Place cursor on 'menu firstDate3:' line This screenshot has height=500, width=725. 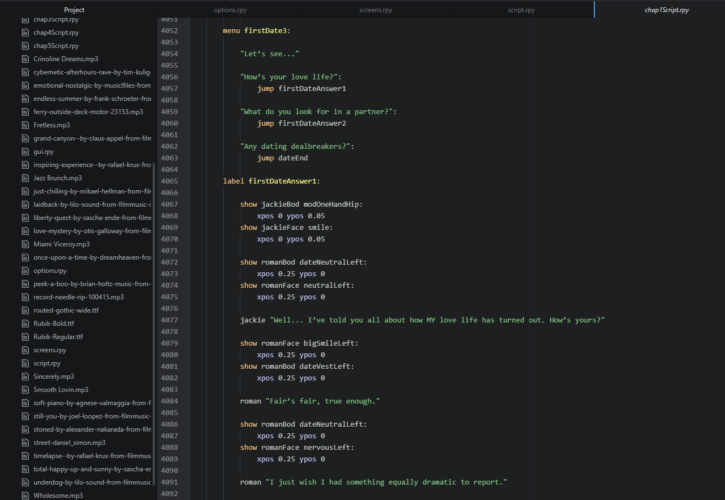point(256,31)
